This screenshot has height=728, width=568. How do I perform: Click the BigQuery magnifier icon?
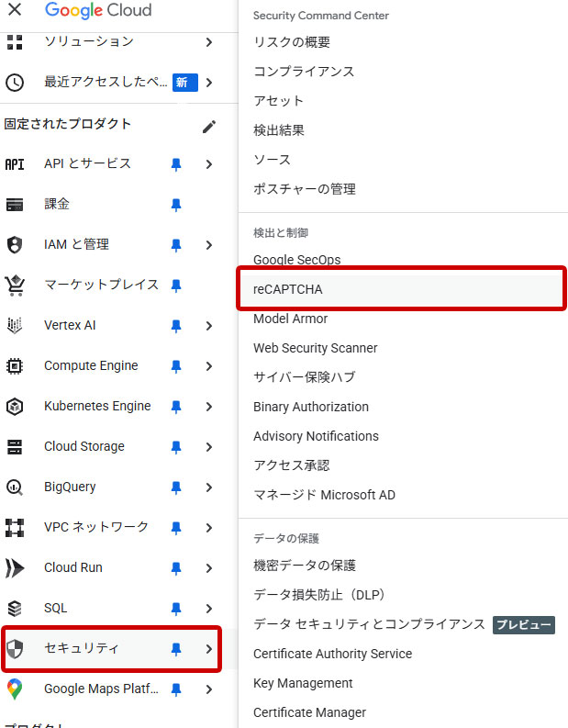click(x=15, y=487)
